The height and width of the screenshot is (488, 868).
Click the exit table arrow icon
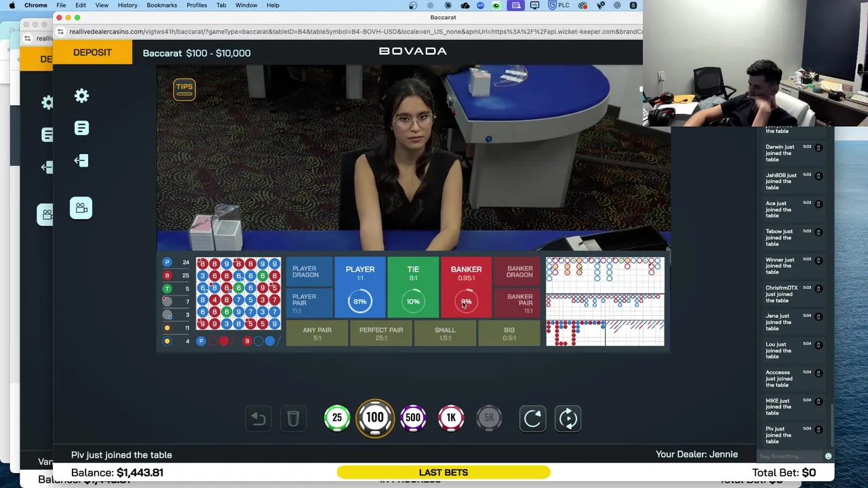(x=81, y=161)
